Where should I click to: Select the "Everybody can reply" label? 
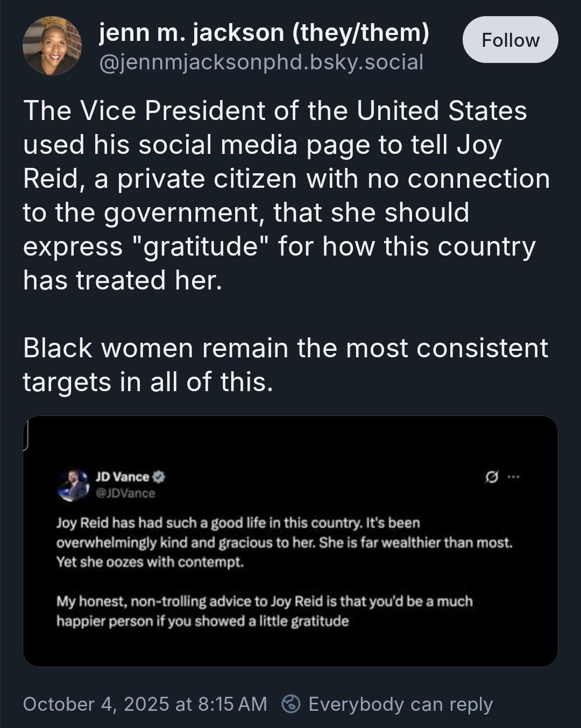tap(400, 704)
